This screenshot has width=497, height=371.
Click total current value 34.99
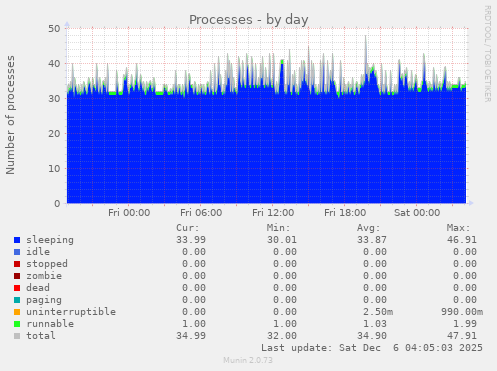click(191, 336)
